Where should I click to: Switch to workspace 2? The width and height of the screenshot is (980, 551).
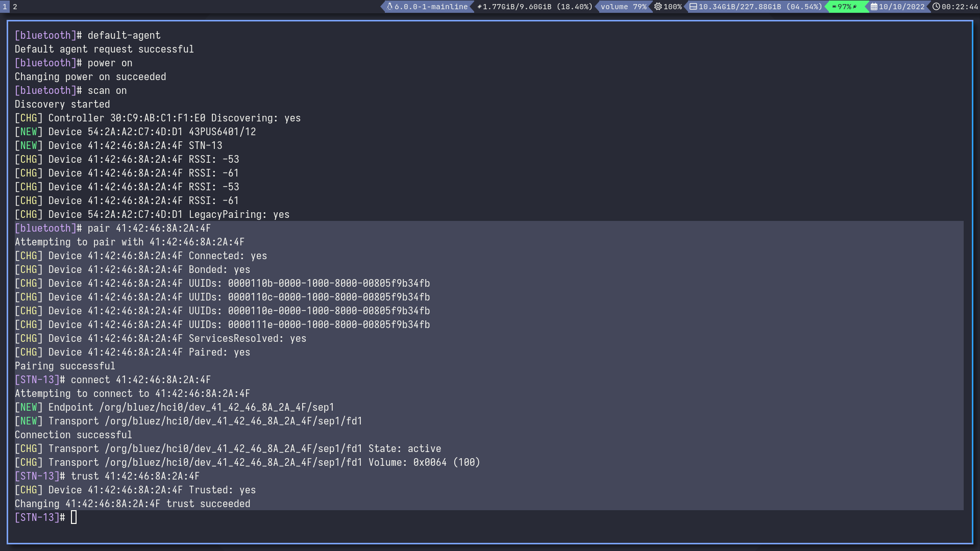(x=15, y=7)
